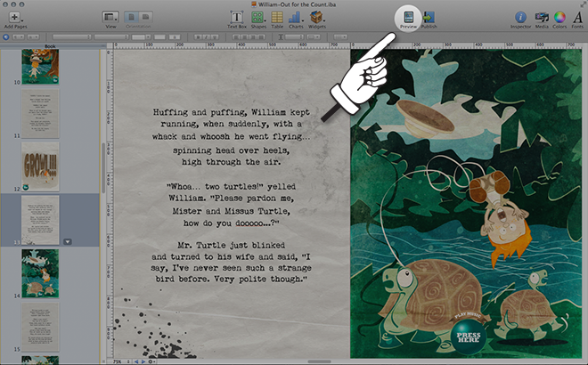Open the font family dropdown

[x=71, y=36]
